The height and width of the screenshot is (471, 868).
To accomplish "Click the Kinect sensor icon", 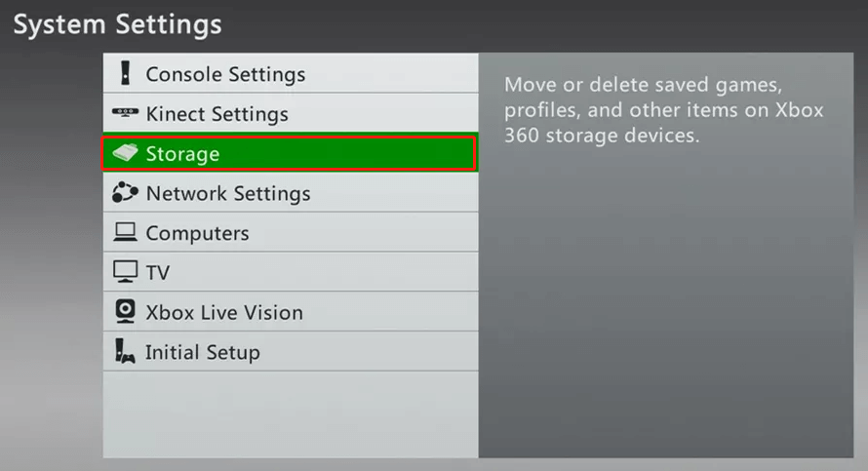I will 125,112.
